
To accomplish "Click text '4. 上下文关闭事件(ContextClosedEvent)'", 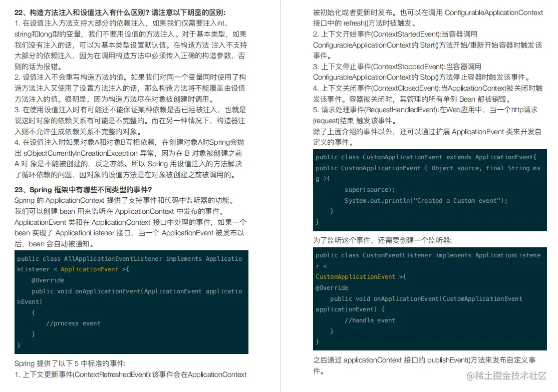I will pos(377,88).
